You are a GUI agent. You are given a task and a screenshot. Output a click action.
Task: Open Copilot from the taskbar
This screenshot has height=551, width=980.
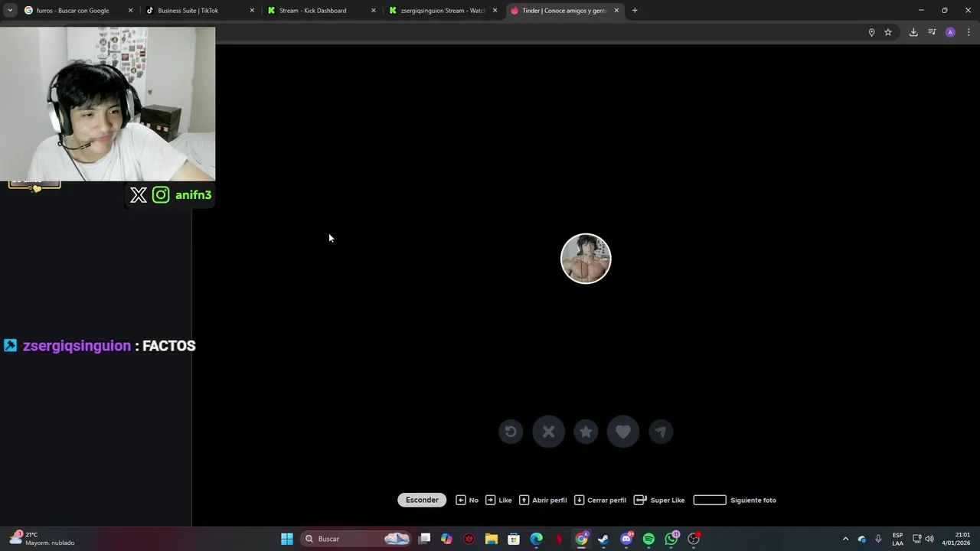pyautogui.click(x=447, y=539)
